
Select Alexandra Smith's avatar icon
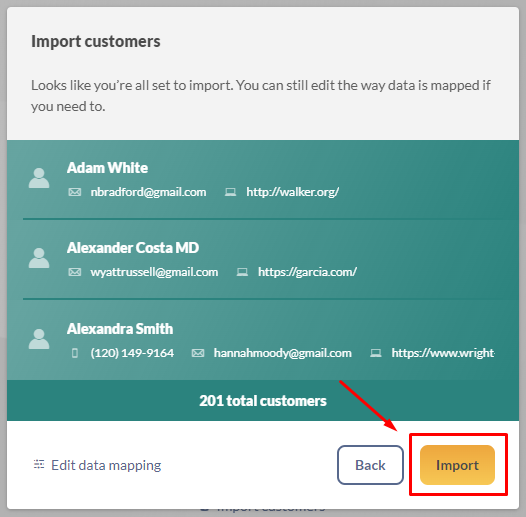[x=39, y=339]
